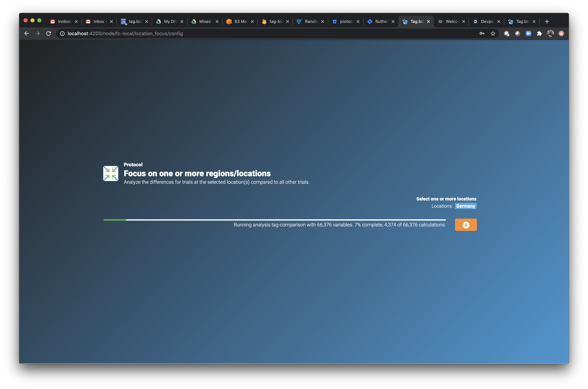Open the Zoom extension icon
Image resolution: width=588 pixels, height=389 pixels.
coord(528,33)
